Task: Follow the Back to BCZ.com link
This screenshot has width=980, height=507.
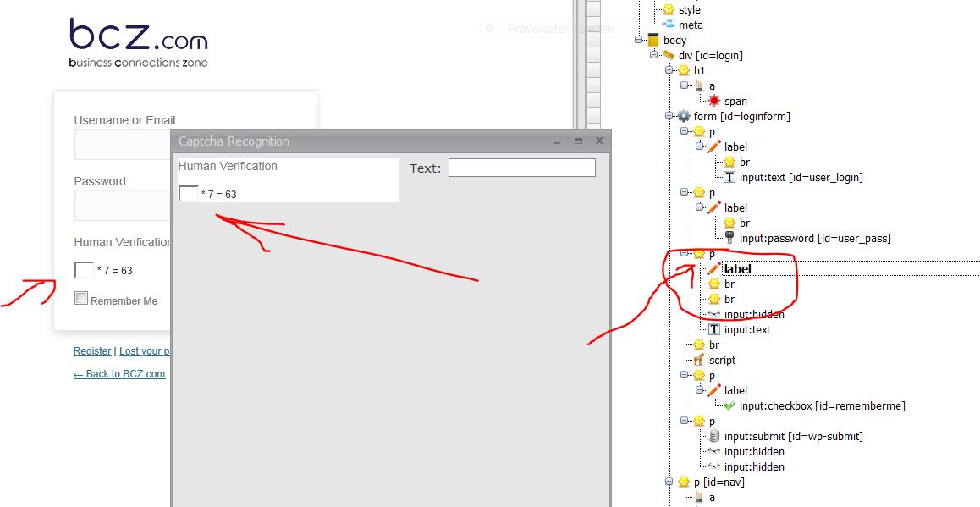Action: coord(119,374)
